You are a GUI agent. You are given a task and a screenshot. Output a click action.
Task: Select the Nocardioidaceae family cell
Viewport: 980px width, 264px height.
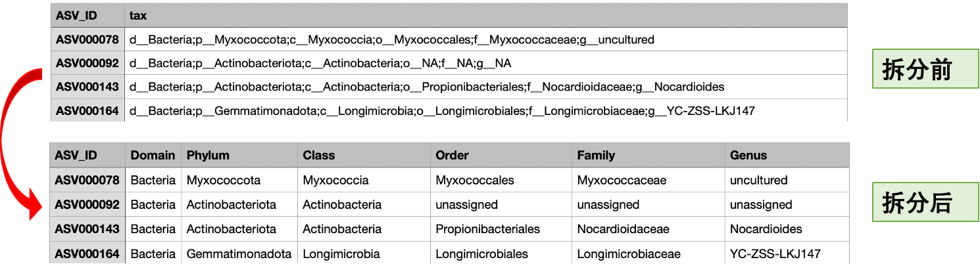(623, 229)
